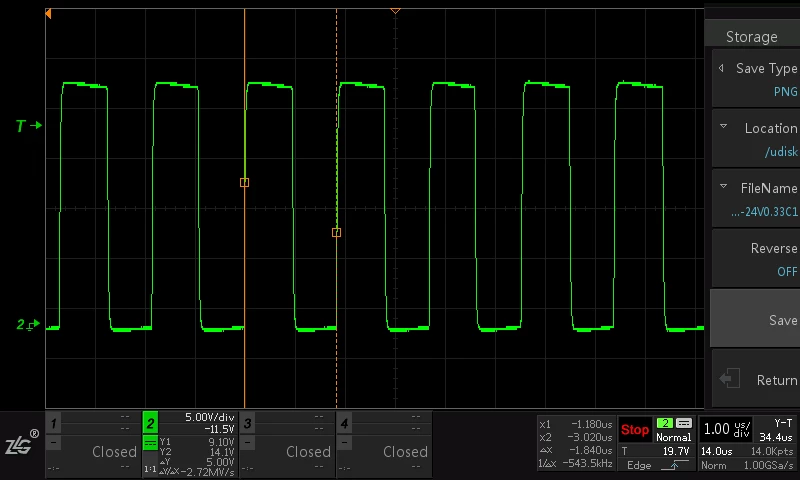Click the trigger position marker at top
Viewport: 800px width, 480px height.
(x=395, y=10)
